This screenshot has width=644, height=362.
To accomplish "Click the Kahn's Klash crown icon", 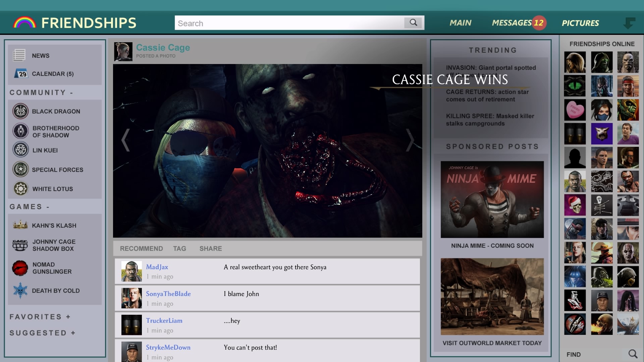I will point(20,225).
